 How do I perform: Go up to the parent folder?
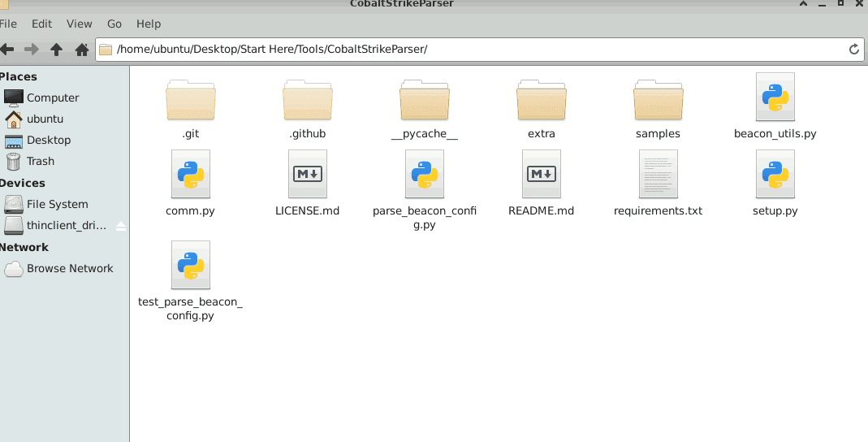pos(56,50)
